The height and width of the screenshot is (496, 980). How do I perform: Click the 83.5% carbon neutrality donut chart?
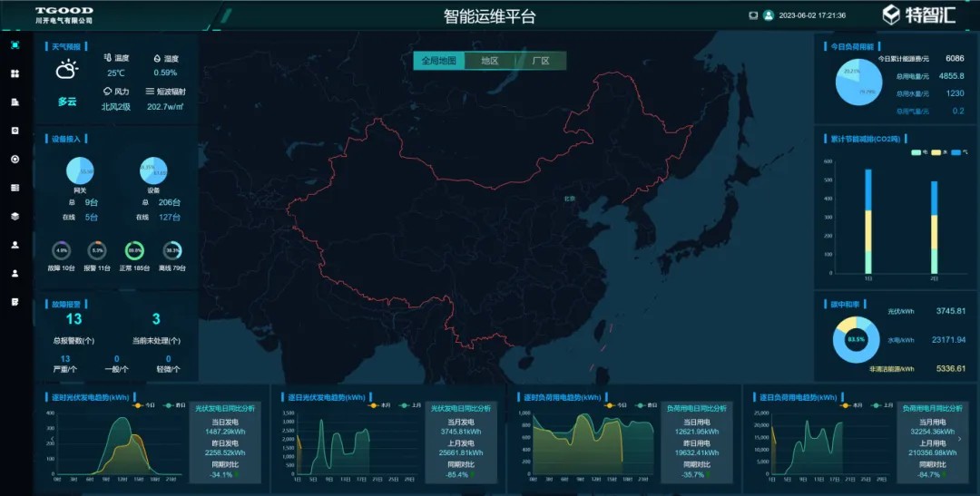856,340
